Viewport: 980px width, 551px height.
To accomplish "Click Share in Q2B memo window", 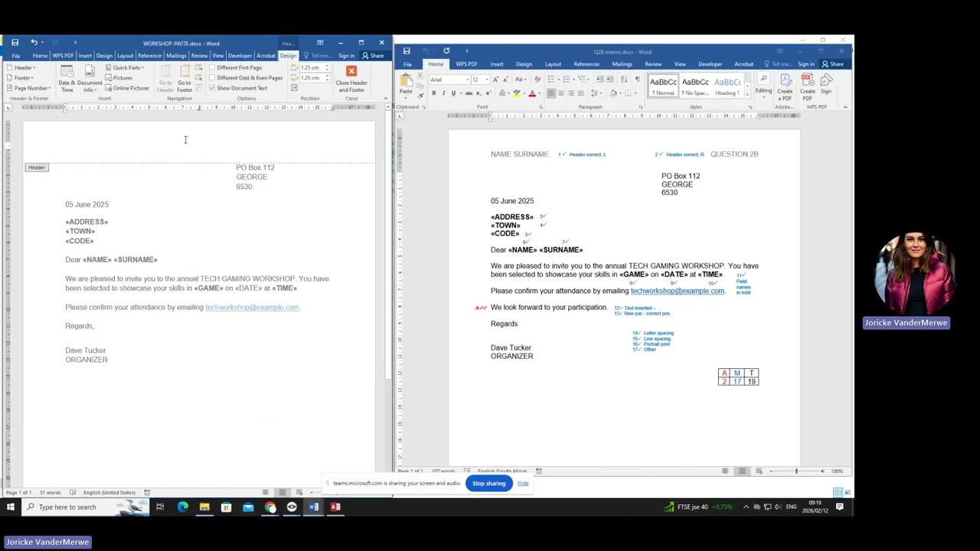I will pos(832,64).
